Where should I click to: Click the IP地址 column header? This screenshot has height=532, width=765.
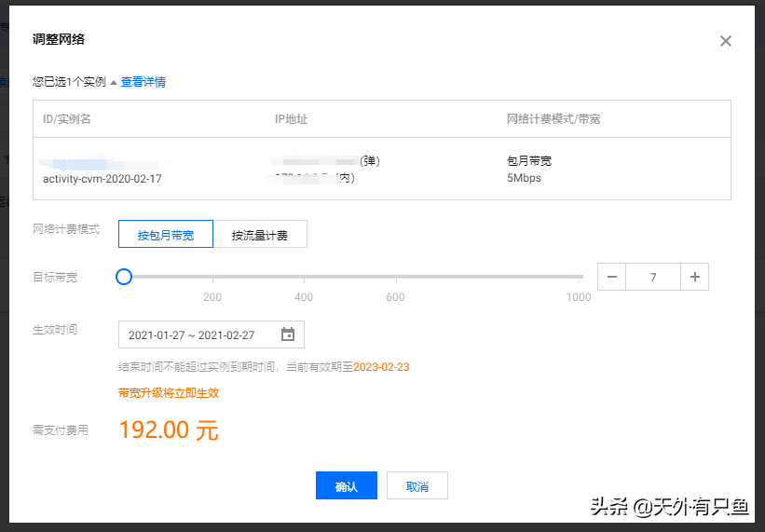click(292, 119)
